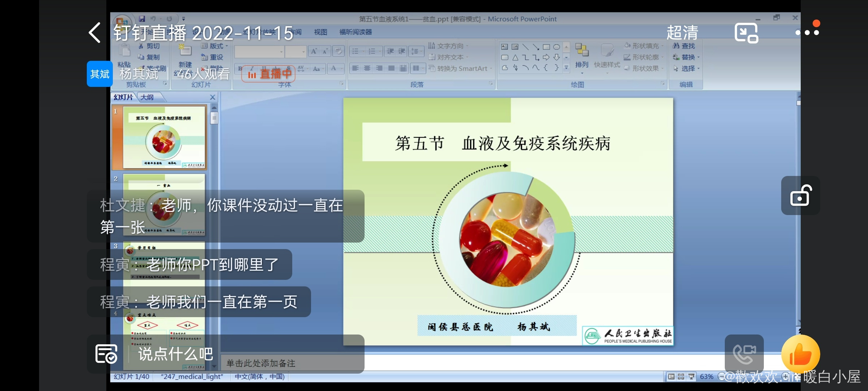This screenshot has width=868, height=391.
Task: Click the 剪切 cut button
Action: click(149, 46)
